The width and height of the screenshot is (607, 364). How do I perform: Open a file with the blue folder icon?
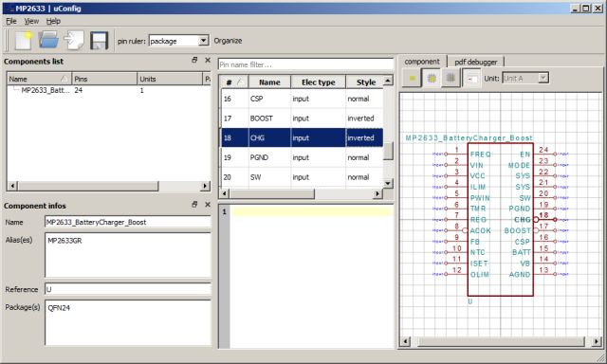tap(48, 40)
